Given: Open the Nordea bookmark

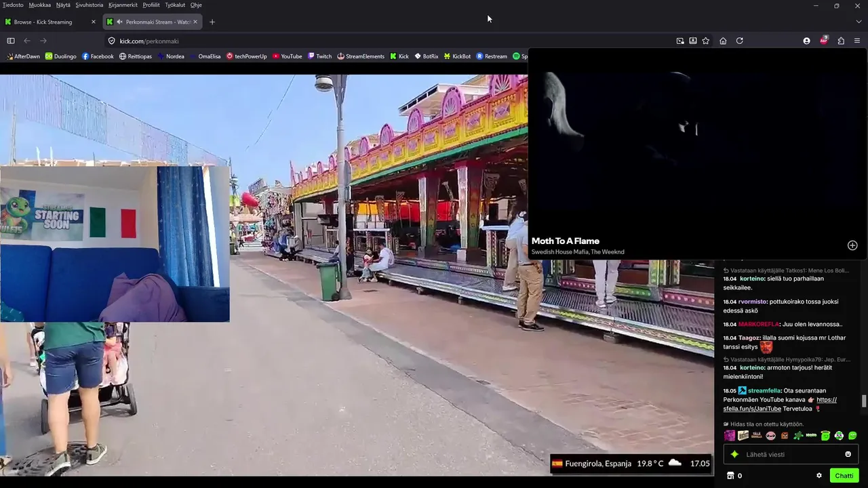Looking at the screenshot, I should (171, 56).
